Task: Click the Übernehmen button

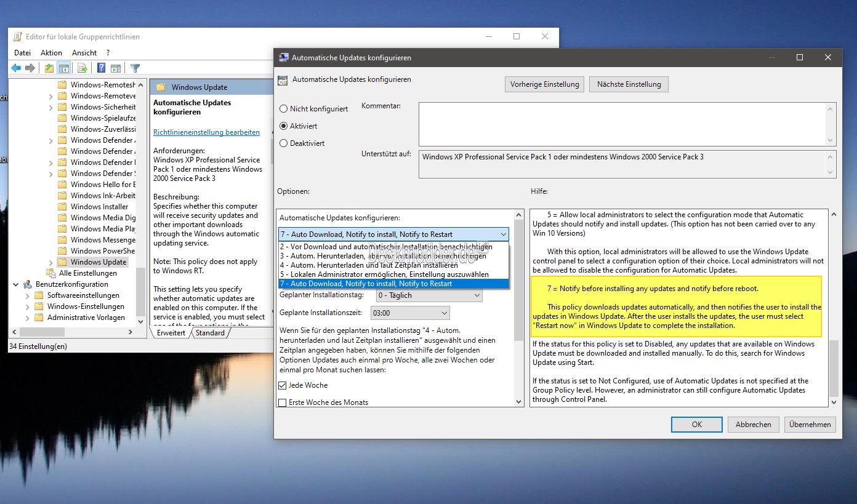Action: click(x=810, y=424)
